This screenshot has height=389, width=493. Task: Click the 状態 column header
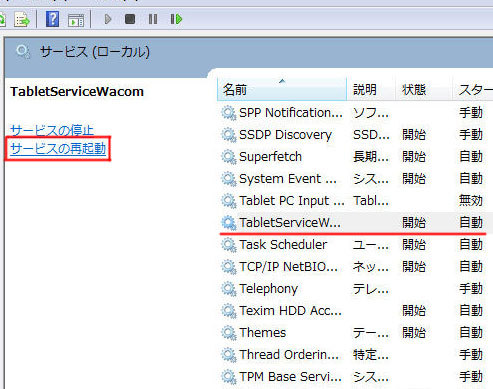423,89
